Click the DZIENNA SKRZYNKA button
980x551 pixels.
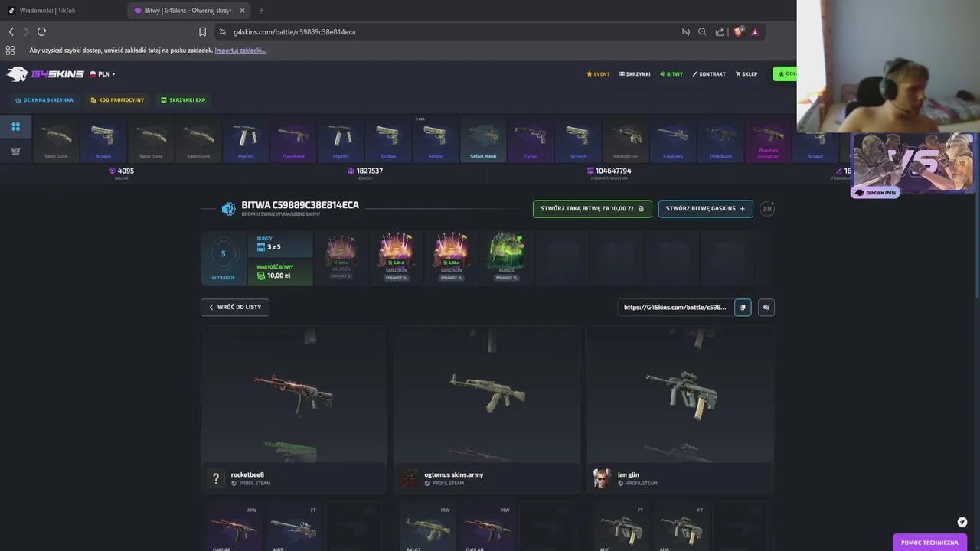(44, 100)
